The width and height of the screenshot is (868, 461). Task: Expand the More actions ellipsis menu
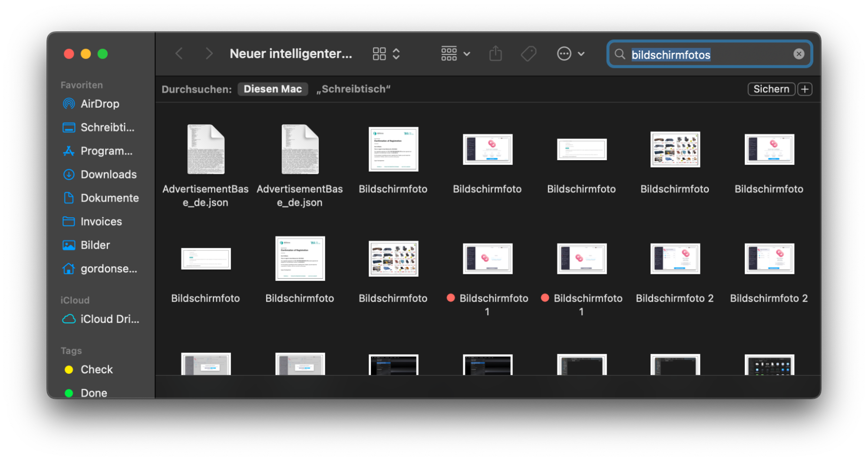tap(563, 53)
